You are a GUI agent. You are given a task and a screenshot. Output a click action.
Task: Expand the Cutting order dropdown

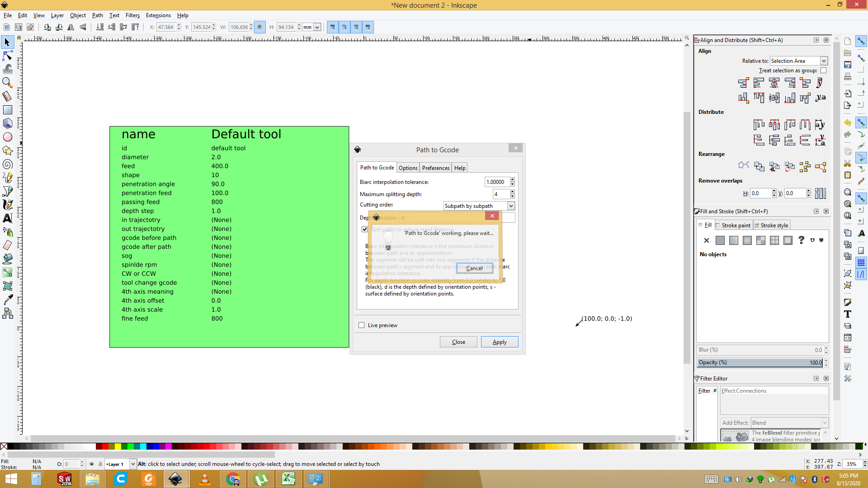[x=509, y=205]
